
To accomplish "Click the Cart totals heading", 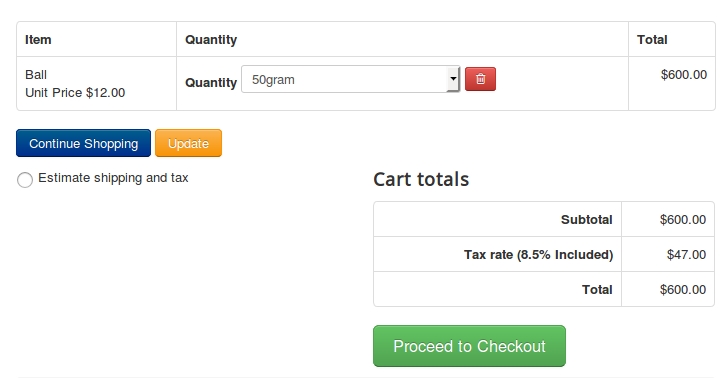I will click(421, 179).
